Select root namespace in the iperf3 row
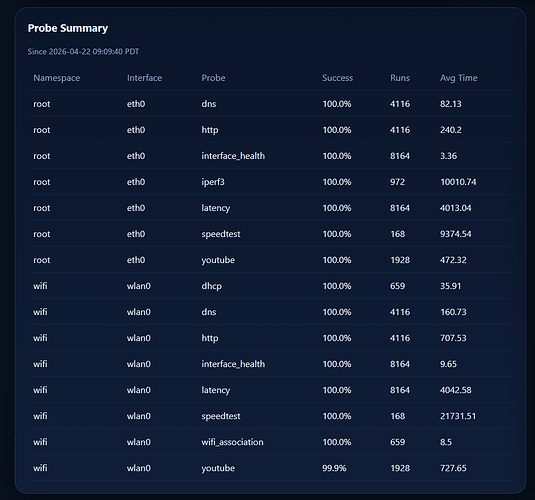Screen dimensions: 535x500 (x=42, y=182)
